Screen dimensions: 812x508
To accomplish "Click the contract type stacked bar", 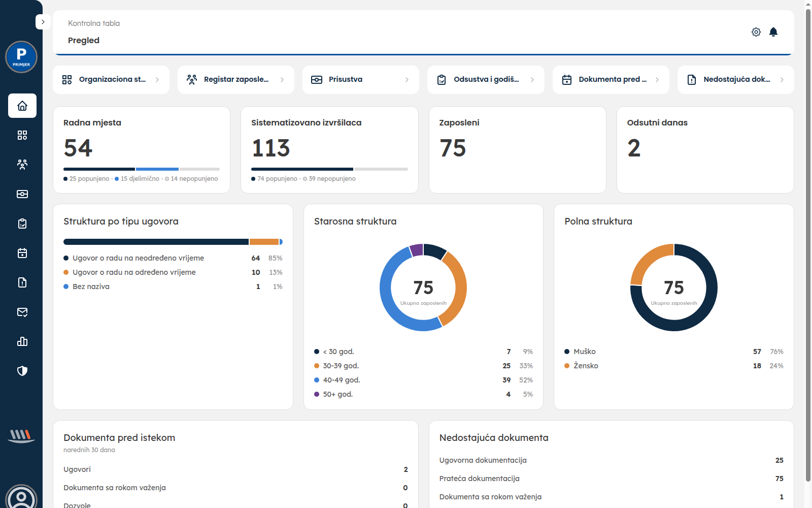I will pyautogui.click(x=173, y=242).
